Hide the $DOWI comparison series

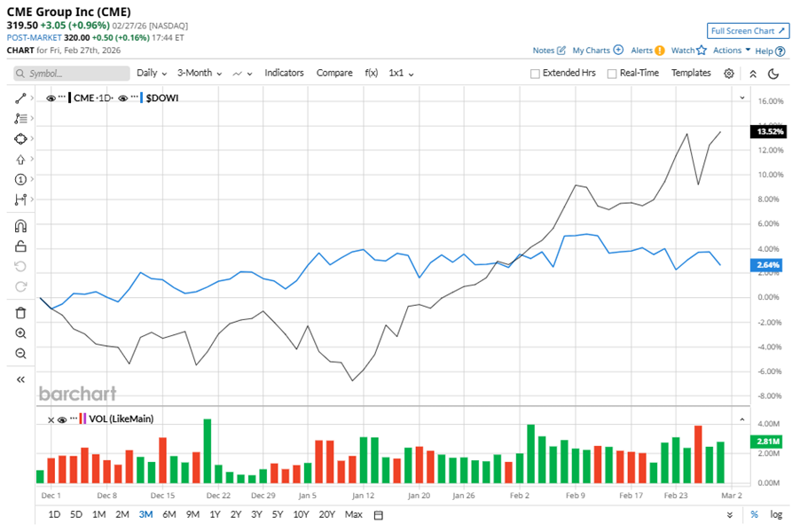[123, 98]
